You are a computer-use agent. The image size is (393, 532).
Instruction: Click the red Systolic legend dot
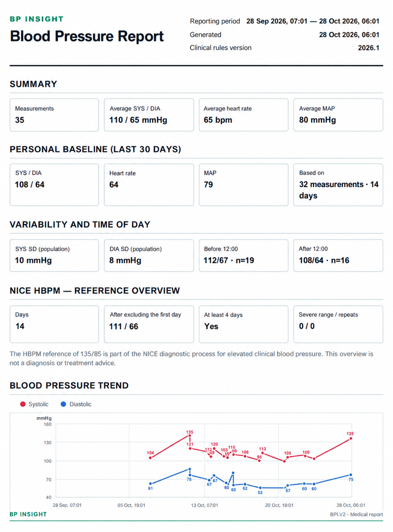(23, 404)
